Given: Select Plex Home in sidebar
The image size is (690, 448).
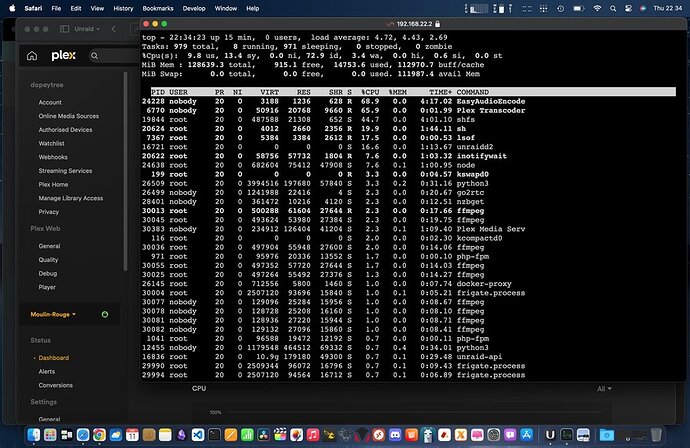Looking at the screenshot, I should [x=53, y=184].
